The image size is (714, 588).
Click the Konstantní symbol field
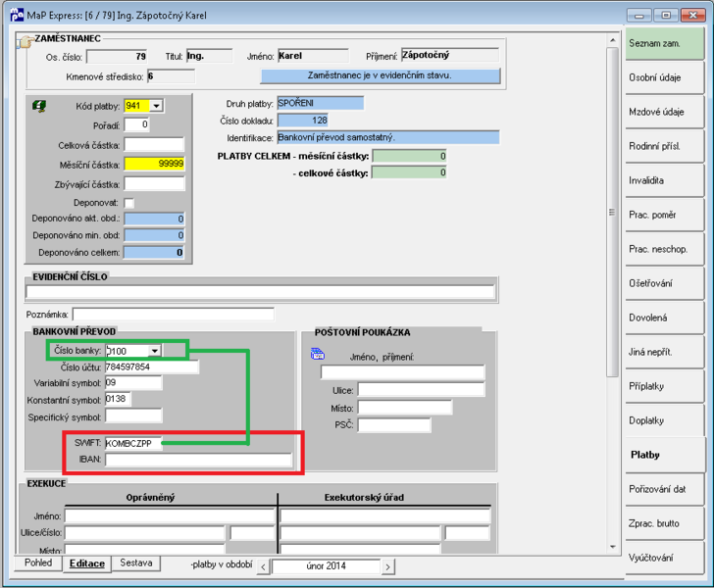pos(118,399)
